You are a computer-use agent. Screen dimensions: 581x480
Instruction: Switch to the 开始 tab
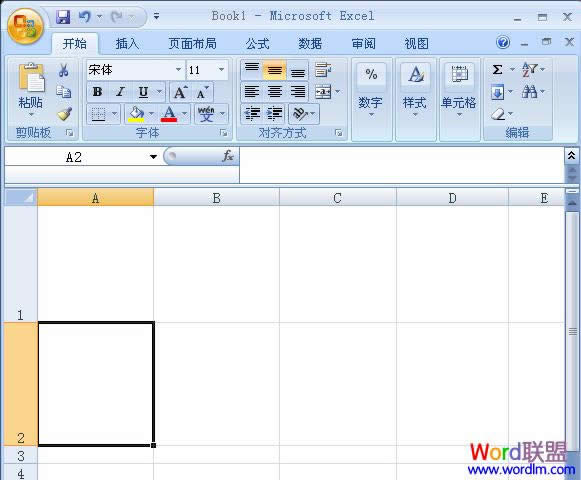[x=74, y=44]
